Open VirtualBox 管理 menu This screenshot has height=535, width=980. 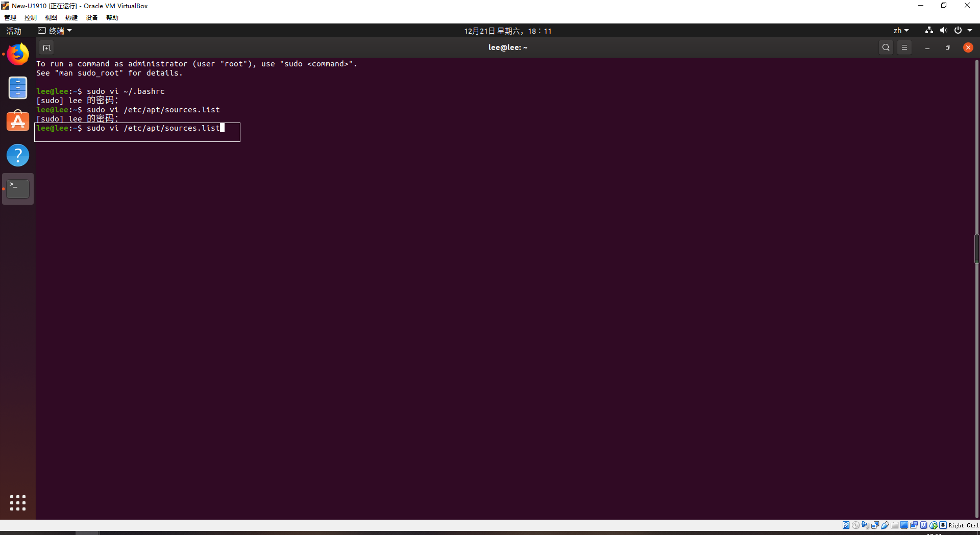point(10,17)
